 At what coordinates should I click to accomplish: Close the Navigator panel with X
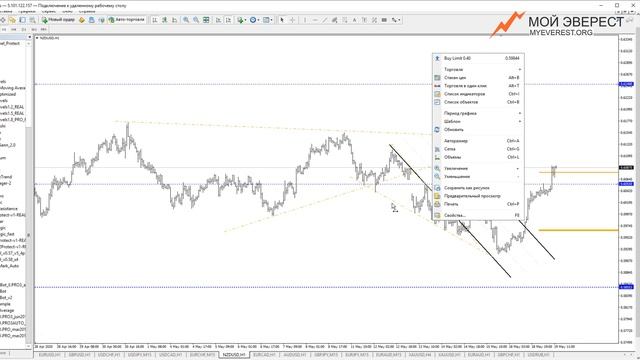(29, 37)
